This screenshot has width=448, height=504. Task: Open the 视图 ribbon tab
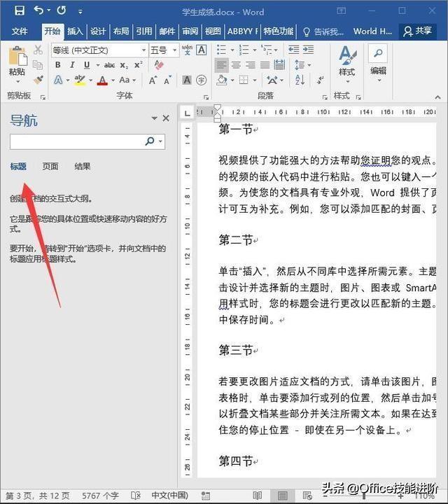[x=213, y=31]
